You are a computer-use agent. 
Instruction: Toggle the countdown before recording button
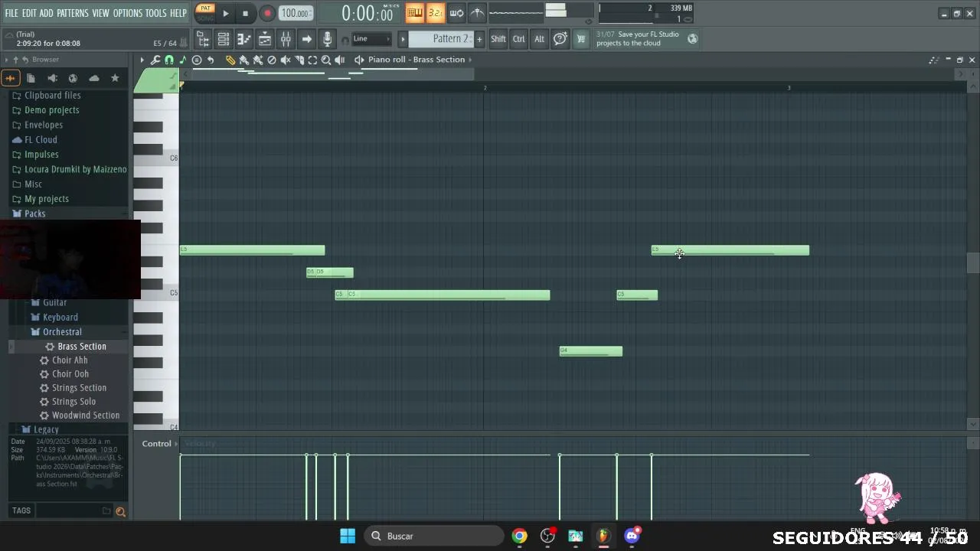(x=436, y=12)
